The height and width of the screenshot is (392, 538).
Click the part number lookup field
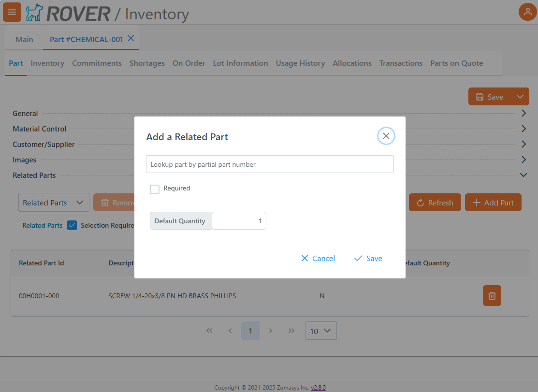click(270, 164)
